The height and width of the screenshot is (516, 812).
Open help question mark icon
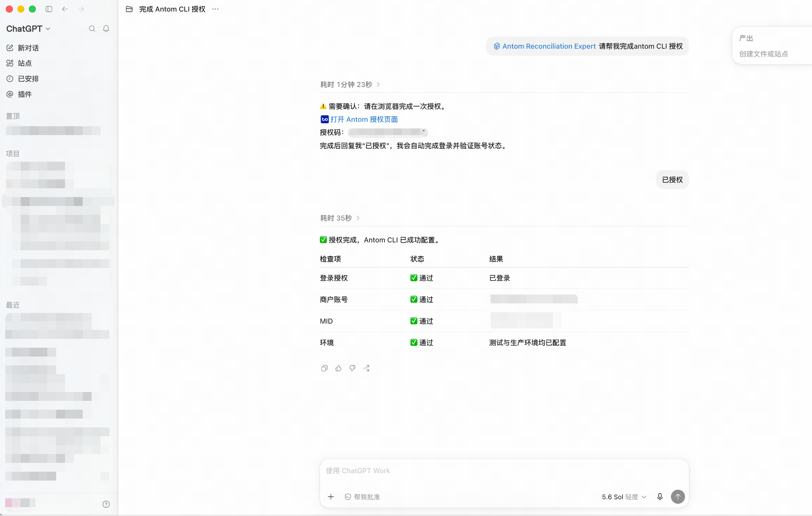106,504
